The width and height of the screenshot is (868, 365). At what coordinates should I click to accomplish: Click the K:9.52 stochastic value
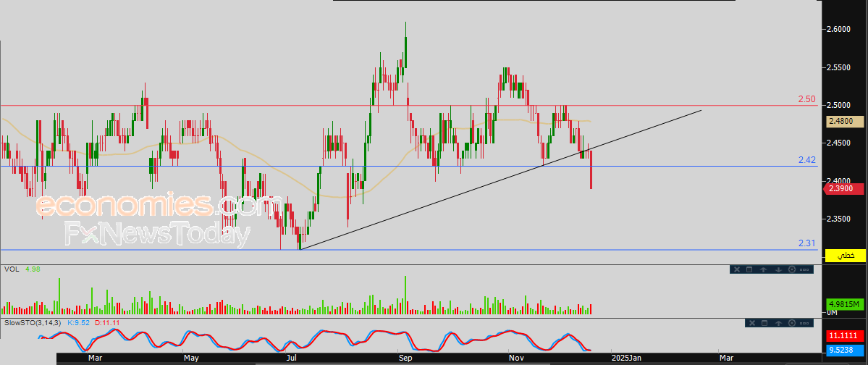(x=80, y=322)
